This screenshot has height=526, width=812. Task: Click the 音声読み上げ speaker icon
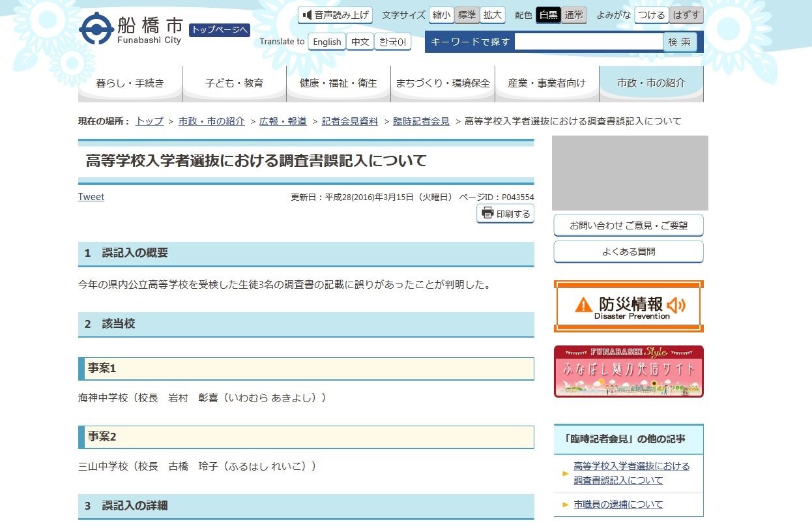pyautogui.click(x=308, y=15)
